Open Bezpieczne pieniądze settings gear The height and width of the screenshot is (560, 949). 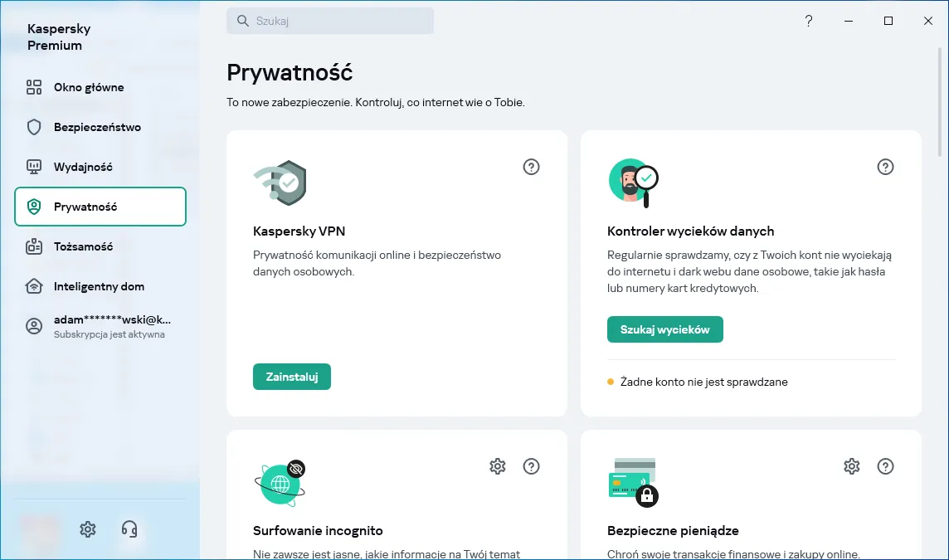point(851,466)
